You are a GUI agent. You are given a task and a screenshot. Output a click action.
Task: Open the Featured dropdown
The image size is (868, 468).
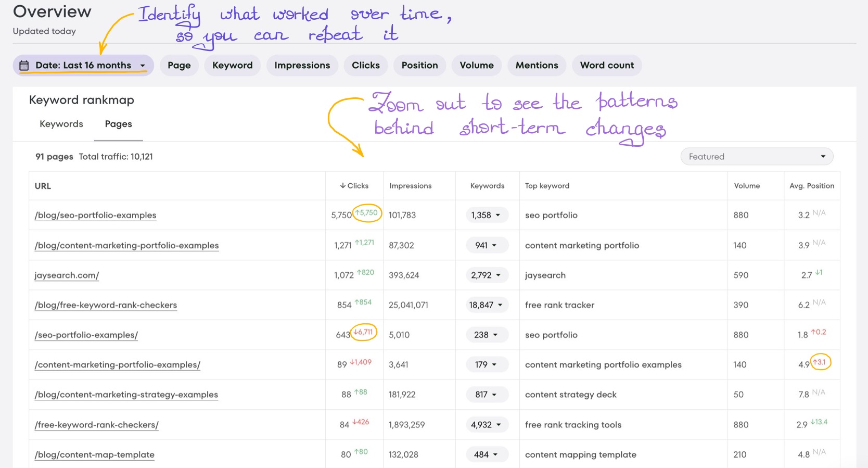coord(757,157)
